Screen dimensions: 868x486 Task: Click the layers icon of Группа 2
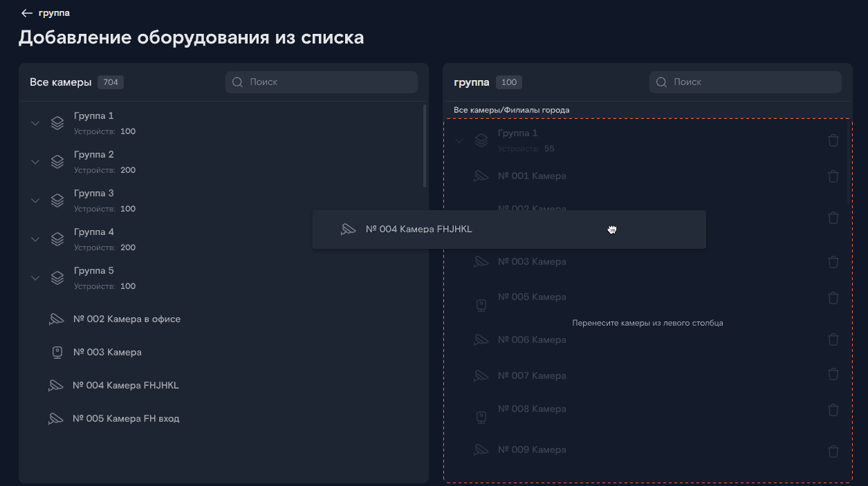(x=57, y=162)
